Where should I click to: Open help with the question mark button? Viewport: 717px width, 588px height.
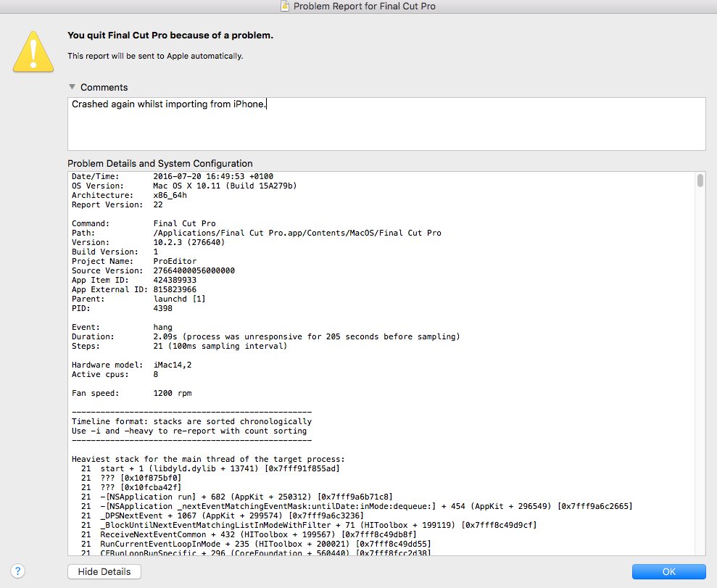coord(18,571)
